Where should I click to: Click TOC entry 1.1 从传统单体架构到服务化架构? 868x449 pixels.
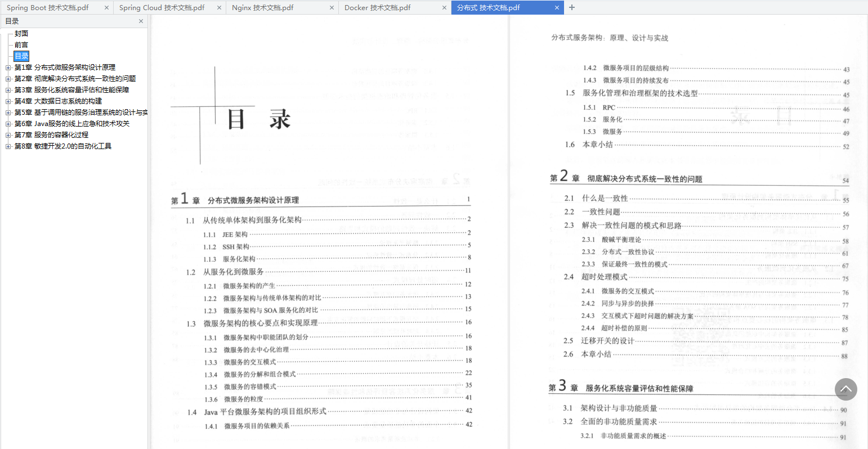(328, 220)
